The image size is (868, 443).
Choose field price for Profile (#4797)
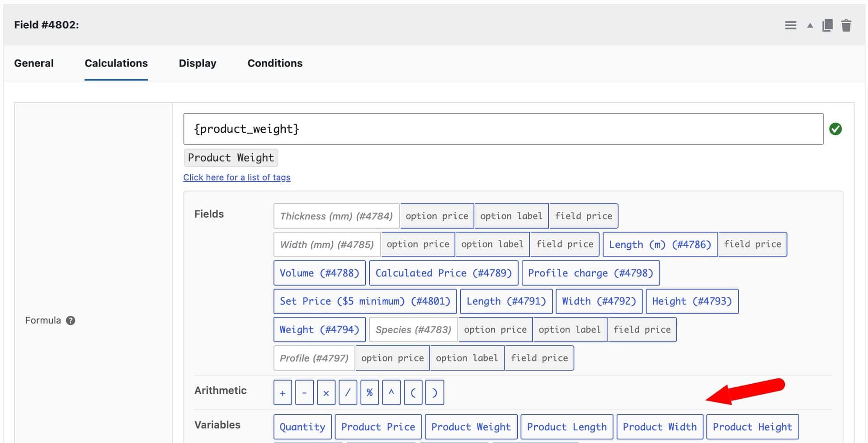[539, 358]
